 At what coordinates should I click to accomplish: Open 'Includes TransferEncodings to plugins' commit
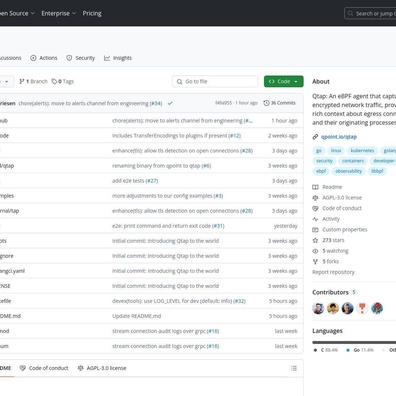[x=169, y=136]
